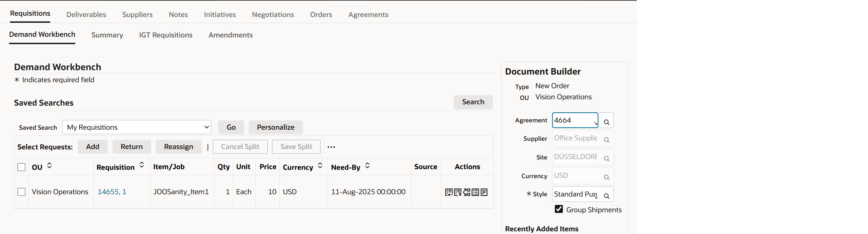The width and height of the screenshot is (868, 234).
Task: Open the Saved Search dropdown
Action: (137, 127)
